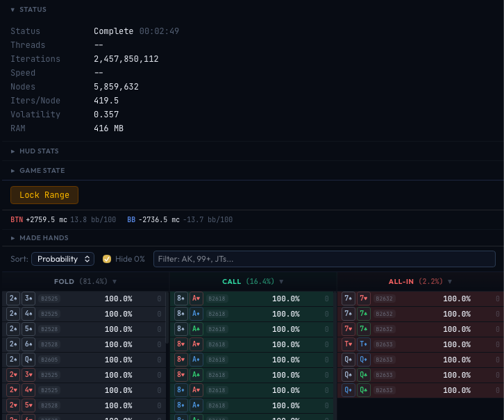Expand the HUD Stats section
Image resolution: width=504 pixels, height=420 pixels.
coord(39,151)
